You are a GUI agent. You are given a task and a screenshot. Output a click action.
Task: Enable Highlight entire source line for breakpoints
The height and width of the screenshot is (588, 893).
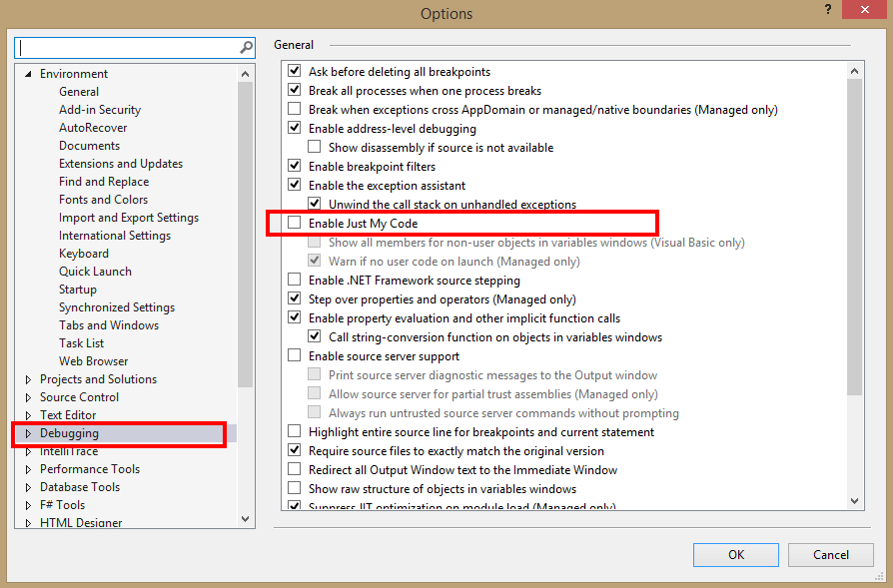(295, 431)
